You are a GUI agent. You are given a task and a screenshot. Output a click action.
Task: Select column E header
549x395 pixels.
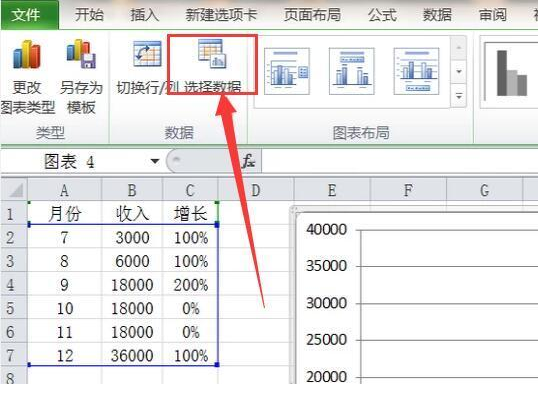(332, 190)
